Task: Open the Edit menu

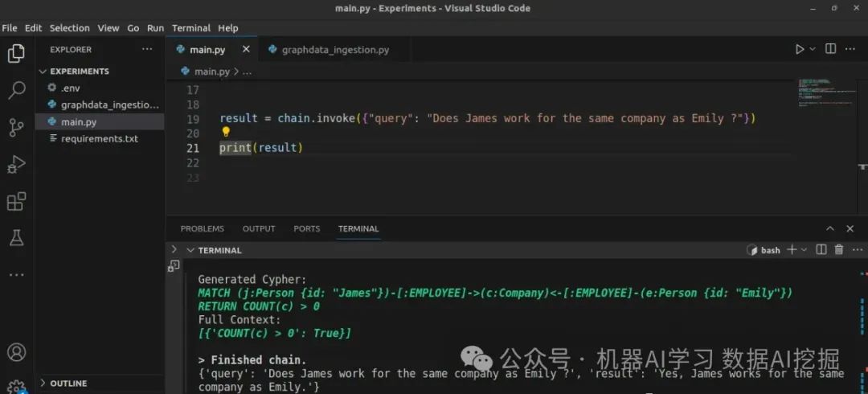Action: 33,27
